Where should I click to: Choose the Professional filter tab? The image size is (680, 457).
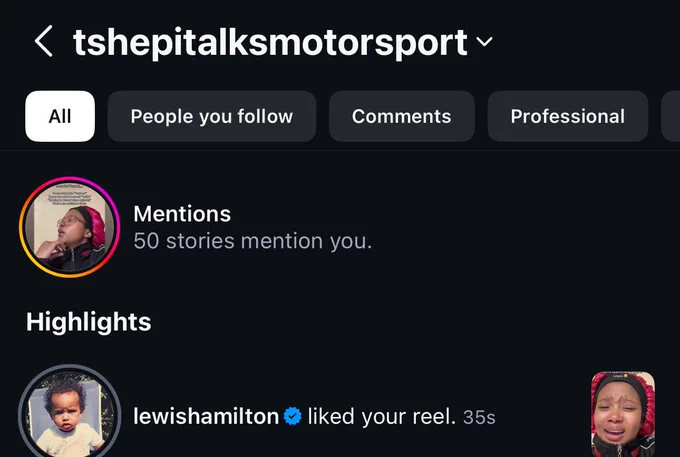[568, 116]
